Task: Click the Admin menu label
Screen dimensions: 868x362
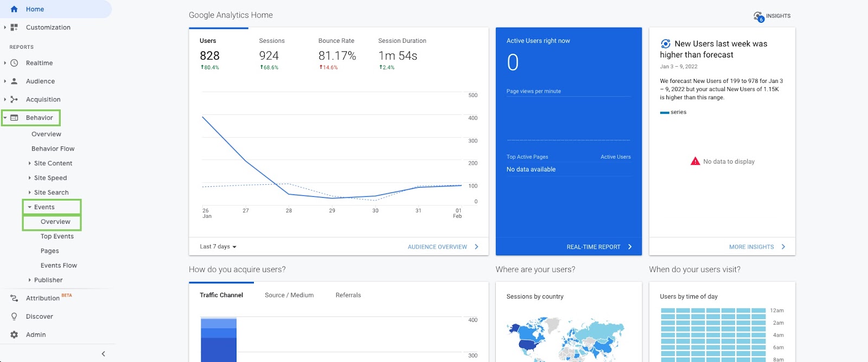Action: click(x=36, y=335)
